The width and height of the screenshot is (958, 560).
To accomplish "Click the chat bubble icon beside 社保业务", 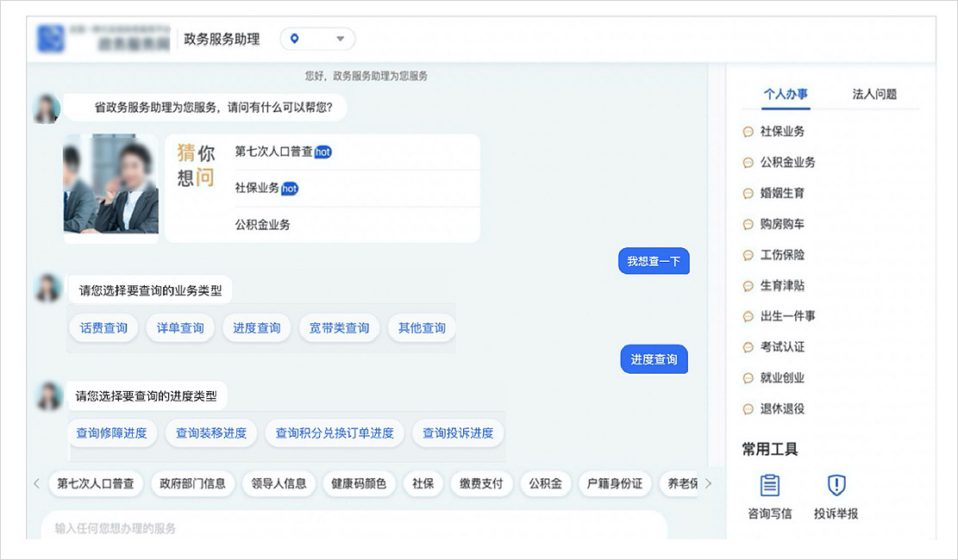I will pos(748,132).
